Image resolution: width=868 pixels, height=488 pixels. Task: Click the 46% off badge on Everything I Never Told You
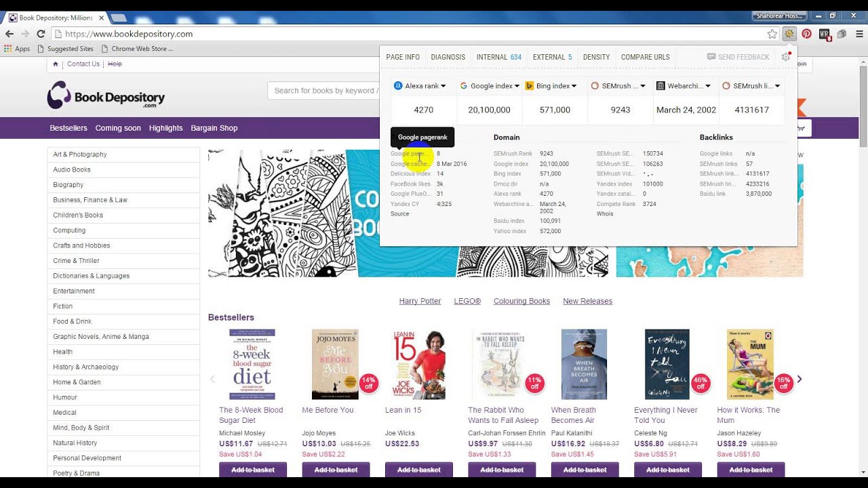click(x=701, y=383)
